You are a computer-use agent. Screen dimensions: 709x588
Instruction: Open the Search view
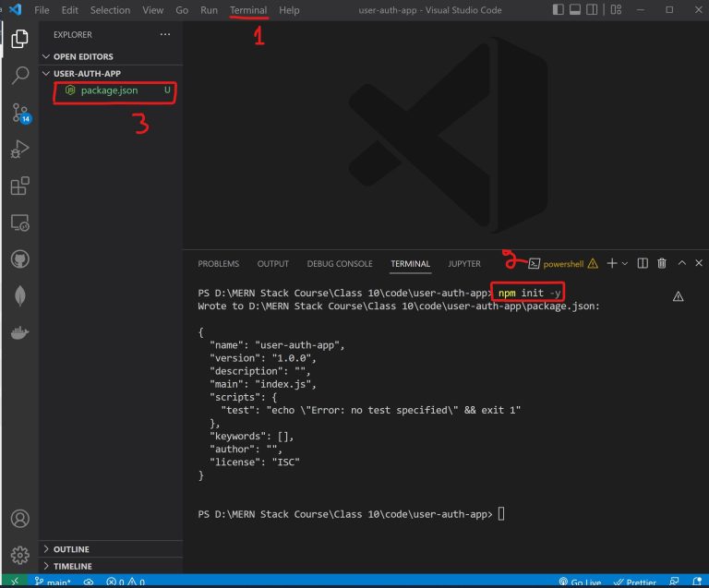[20, 76]
